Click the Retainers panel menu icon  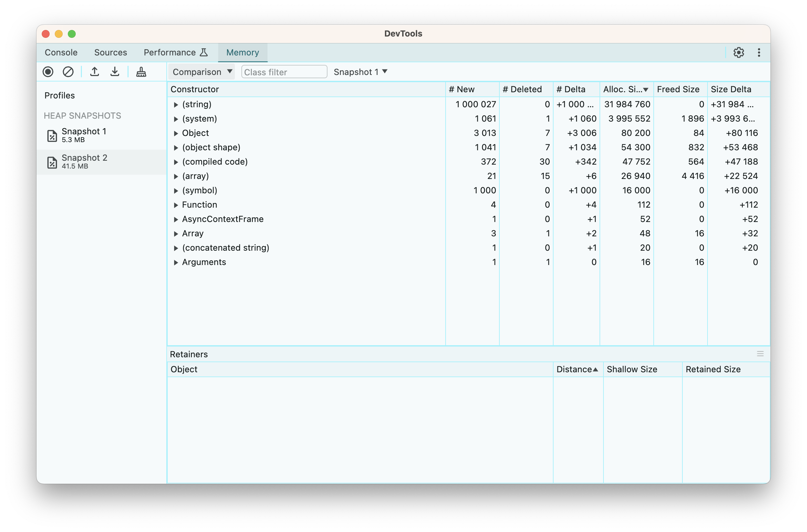tap(760, 354)
